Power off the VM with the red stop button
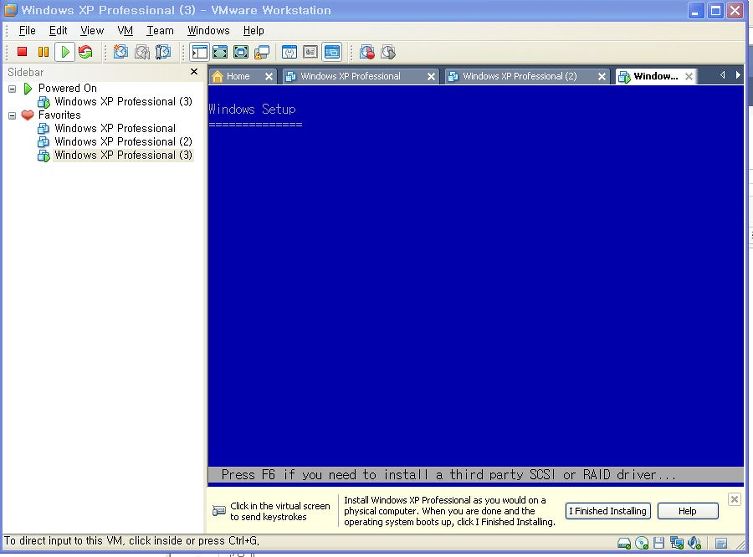 point(22,52)
